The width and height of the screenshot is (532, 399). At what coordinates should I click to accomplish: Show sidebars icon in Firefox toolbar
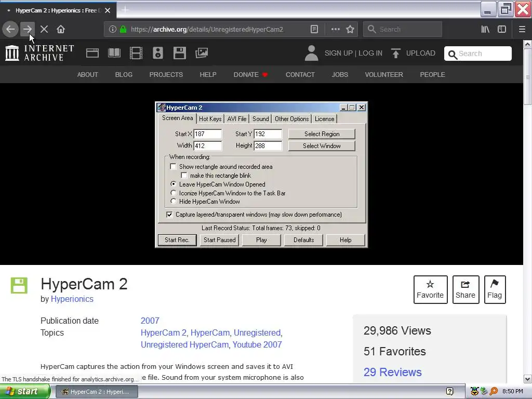502,29
